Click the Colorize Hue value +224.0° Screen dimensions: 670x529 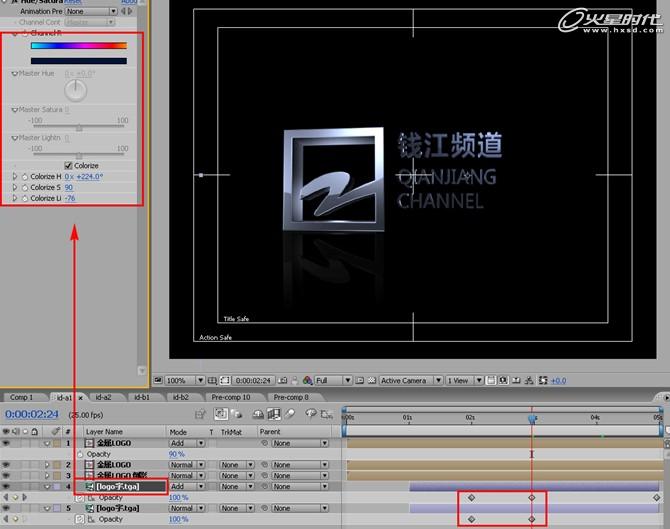[x=90, y=176]
